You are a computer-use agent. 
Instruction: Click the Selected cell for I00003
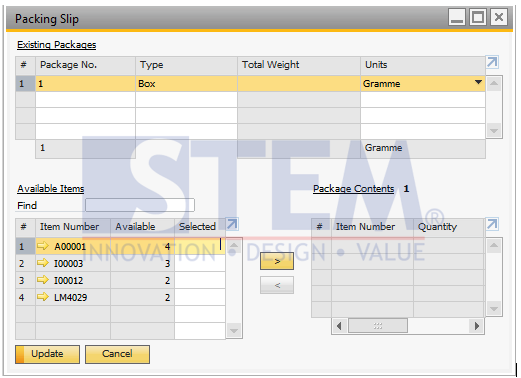pos(200,263)
